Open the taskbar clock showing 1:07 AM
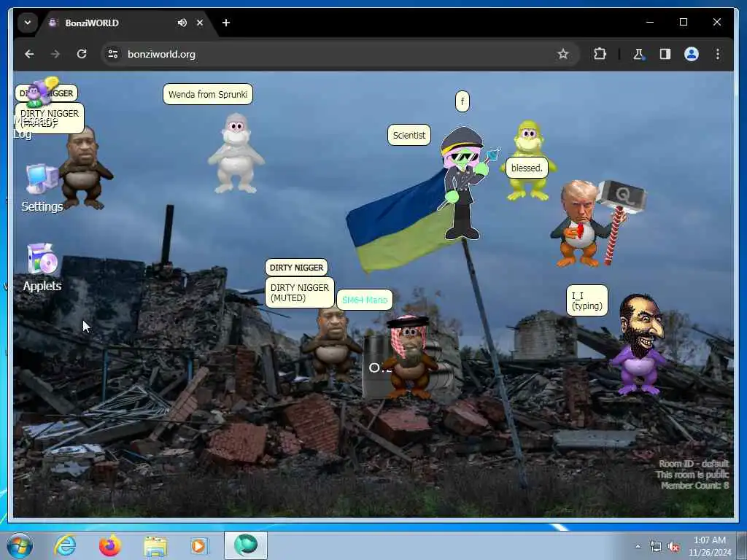Screen dimensions: 747x560 [710, 546]
